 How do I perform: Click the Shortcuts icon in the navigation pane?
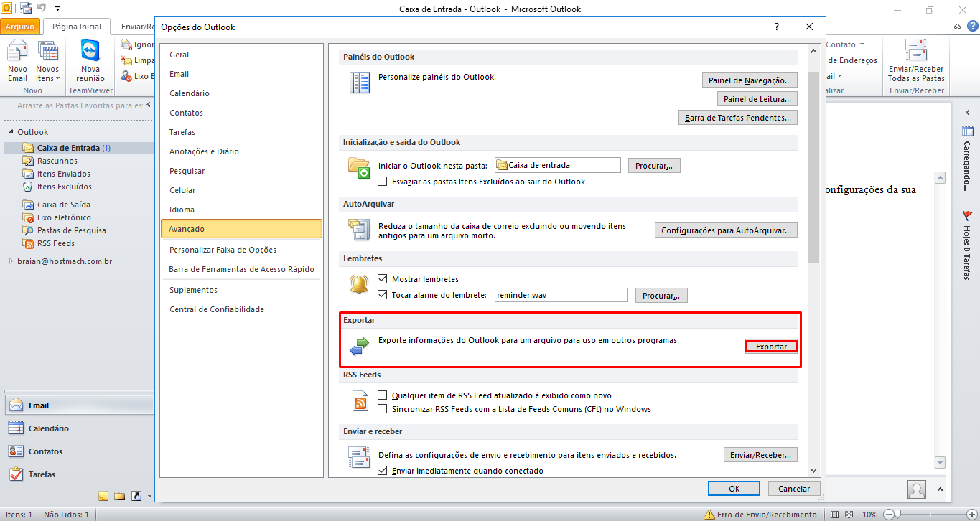[x=135, y=496]
